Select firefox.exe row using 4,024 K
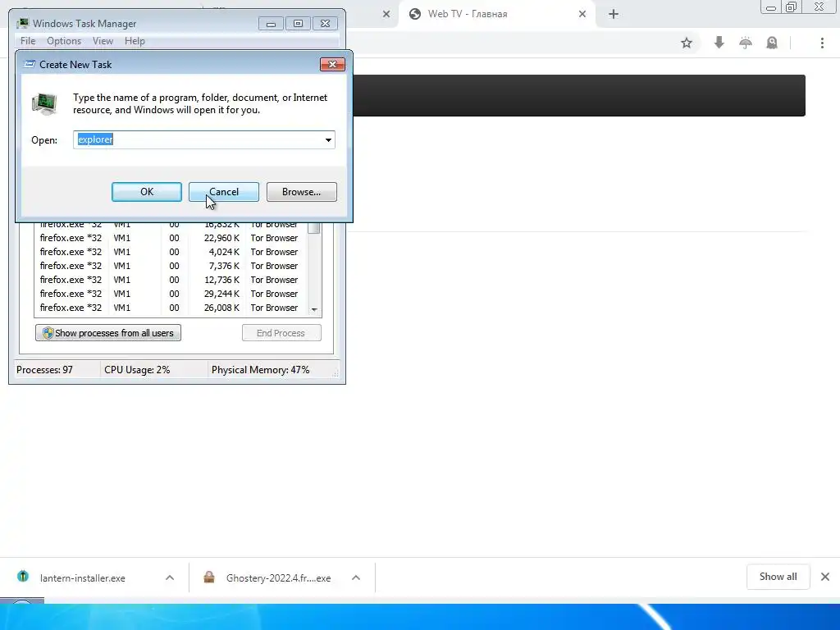The image size is (840, 630). coord(171,252)
